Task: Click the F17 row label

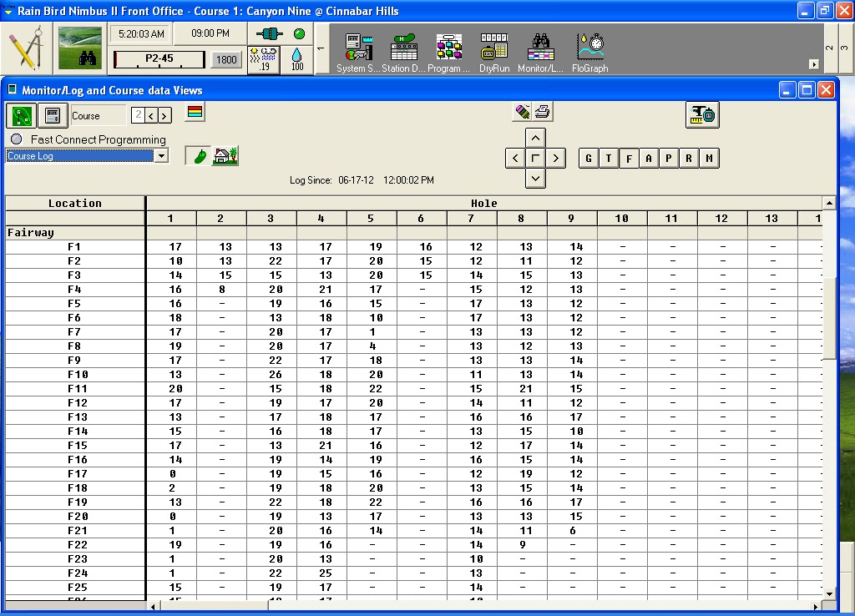Action: point(75,473)
